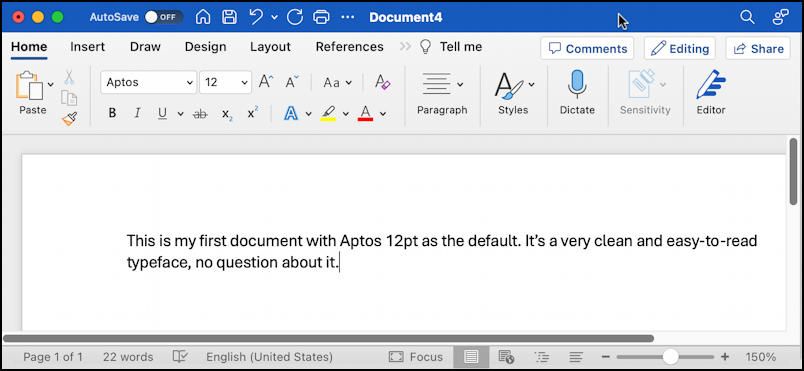Save the document with floppy disk icon

pyautogui.click(x=229, y=17)
